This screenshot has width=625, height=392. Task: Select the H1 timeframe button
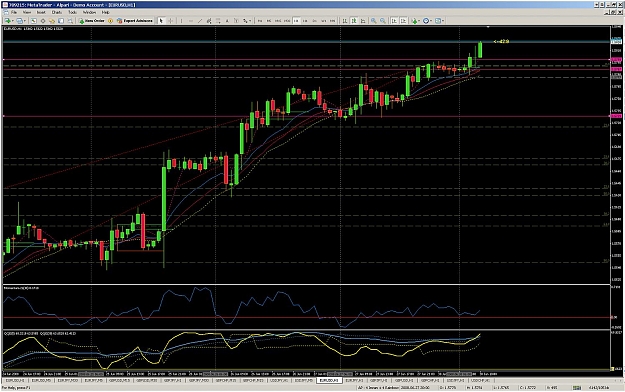click(x=297, y=21)
